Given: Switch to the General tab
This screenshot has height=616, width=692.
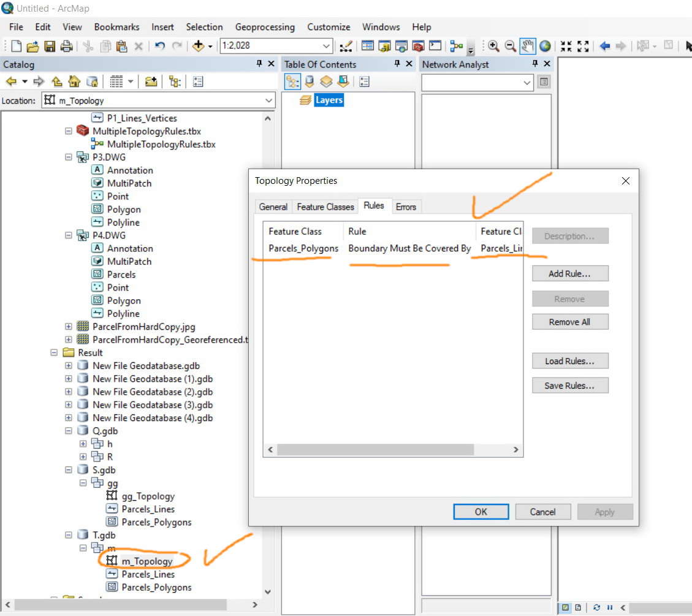Looking at the screenshot, I should click(273, 207).
